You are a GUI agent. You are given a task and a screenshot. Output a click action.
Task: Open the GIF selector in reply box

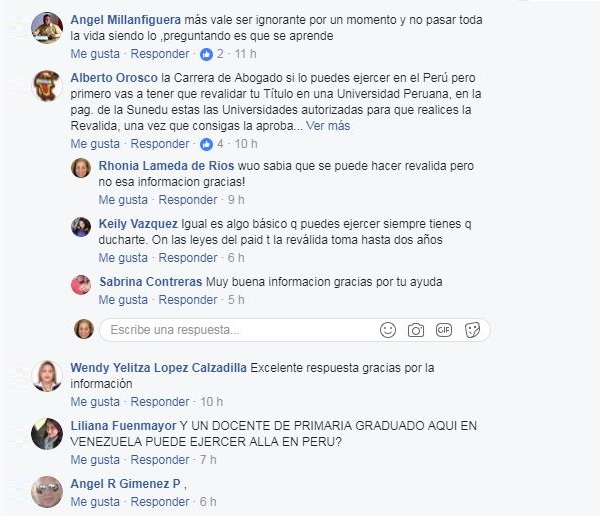[x=444, y=330]
